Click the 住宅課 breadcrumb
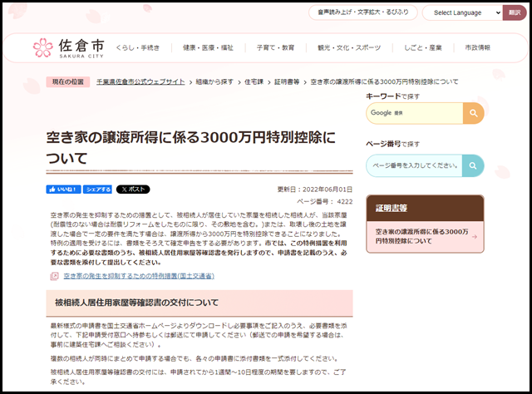This screenshot has height=394, width=532. (x=254, y=81)
